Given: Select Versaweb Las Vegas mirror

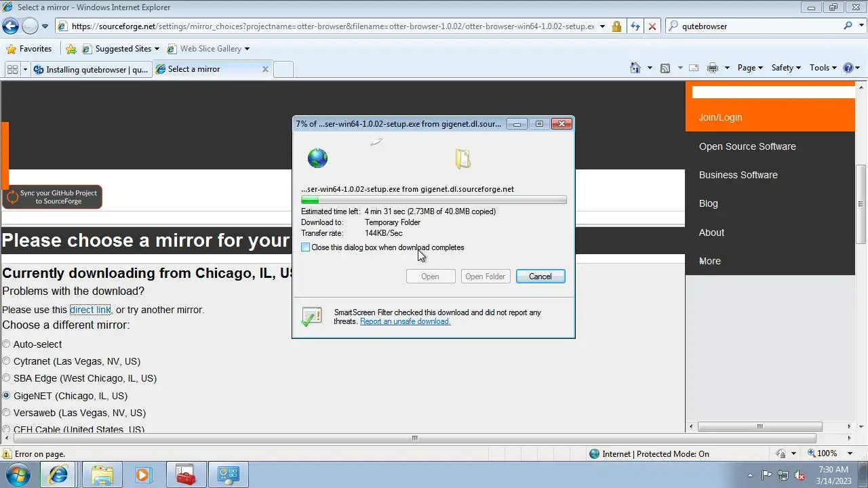Looking at the screenshot, I should (6, 413).
